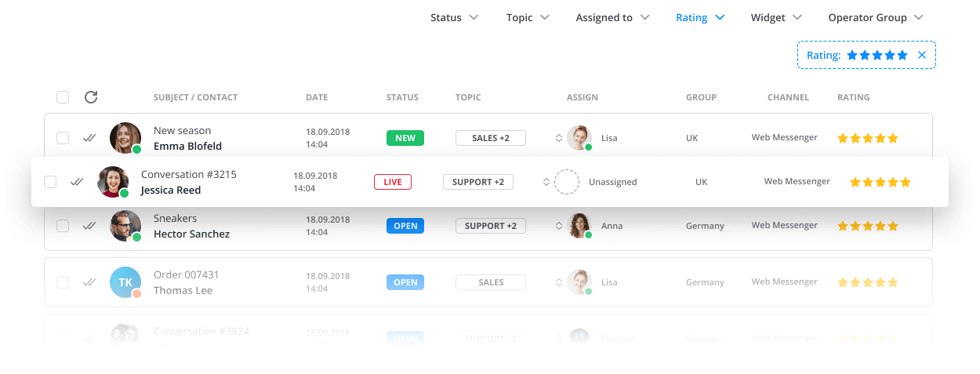Sort by the RATING column header
The width and height of the screenshot is (980, 374).
[853, 97]
